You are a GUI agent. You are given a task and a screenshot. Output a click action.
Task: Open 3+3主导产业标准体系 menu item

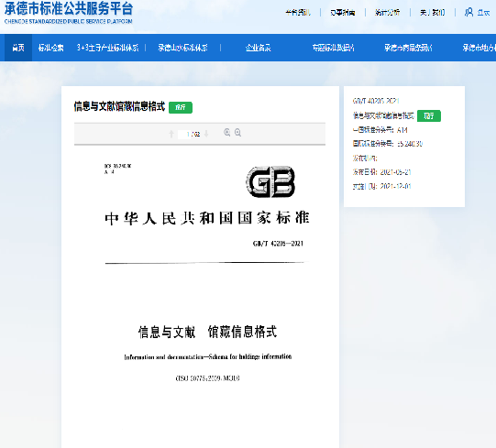pos(107,48)
